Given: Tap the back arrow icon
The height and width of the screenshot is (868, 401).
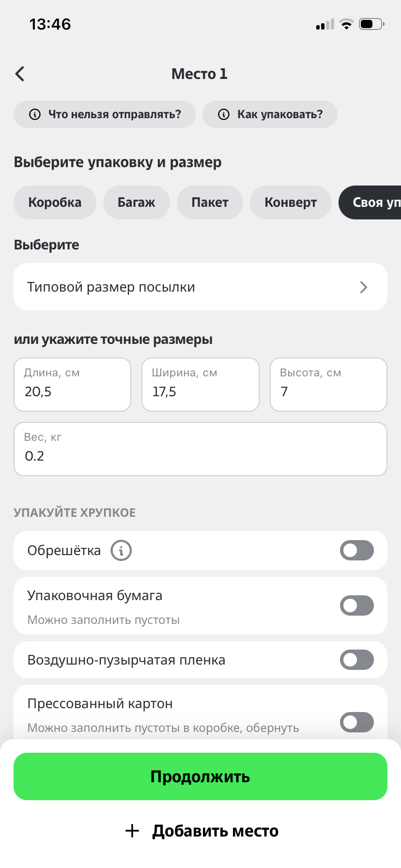Looking at the screenshot, I should tap(19, 74).
